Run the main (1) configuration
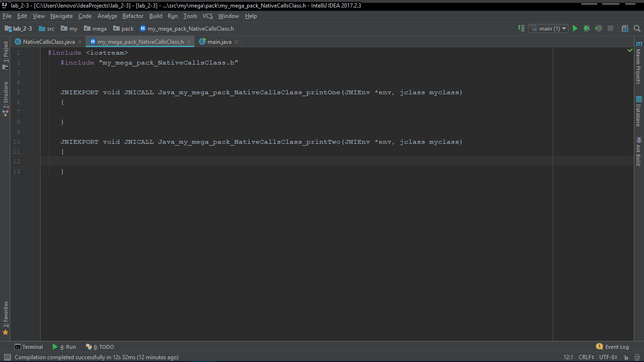 [x=575, y=28]
